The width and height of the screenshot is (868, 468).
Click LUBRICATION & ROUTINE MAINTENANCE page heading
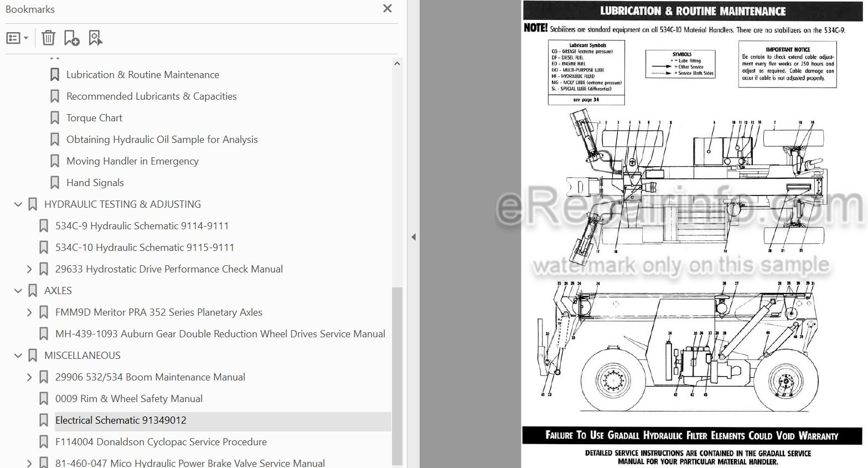(693, 11)
